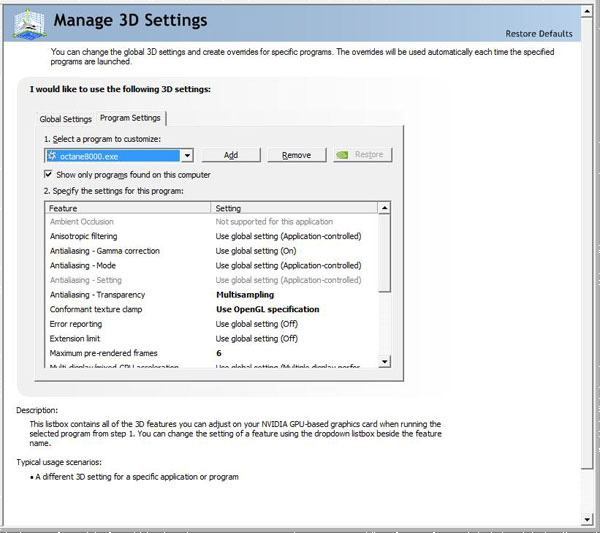Click the page scroll-down arrow at bottom right
Image resolution: width=600 pixels, height=533 pixels.
[587, 519]
